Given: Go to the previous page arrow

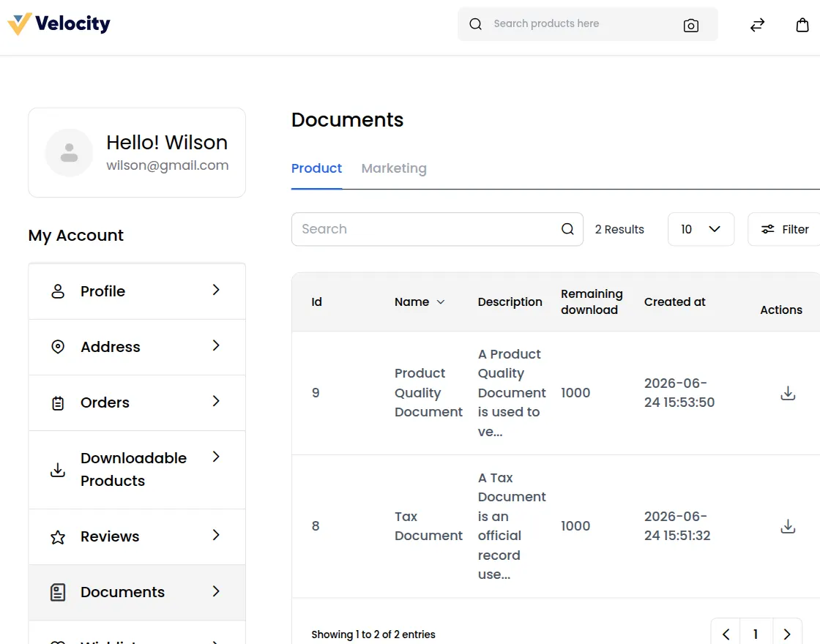Looking at the screenshot, I should [x=726, y=634].
